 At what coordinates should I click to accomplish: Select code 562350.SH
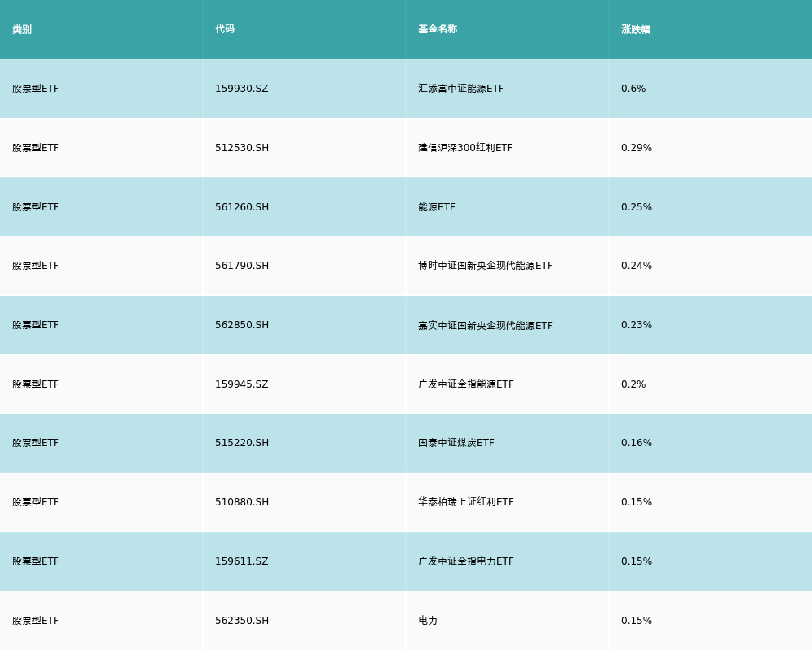tap(242, 621)
